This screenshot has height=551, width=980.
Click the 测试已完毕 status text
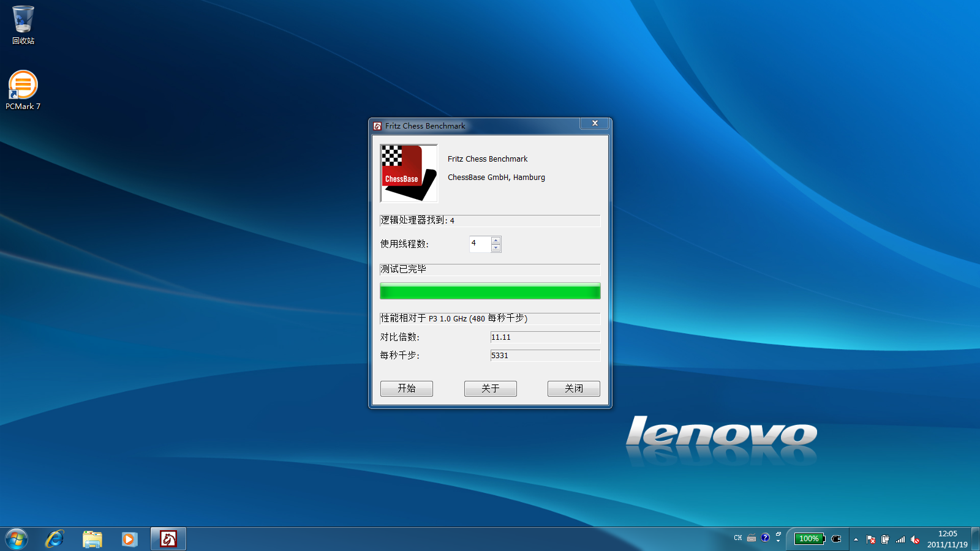point(403,269)
